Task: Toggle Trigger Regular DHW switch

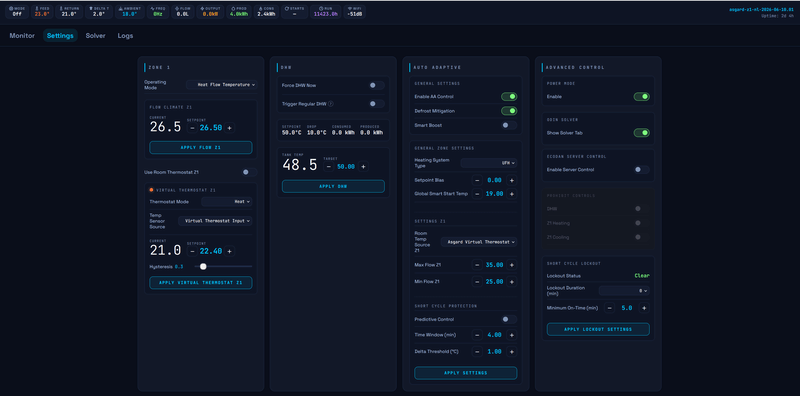Action: click(x=377, y=104)
